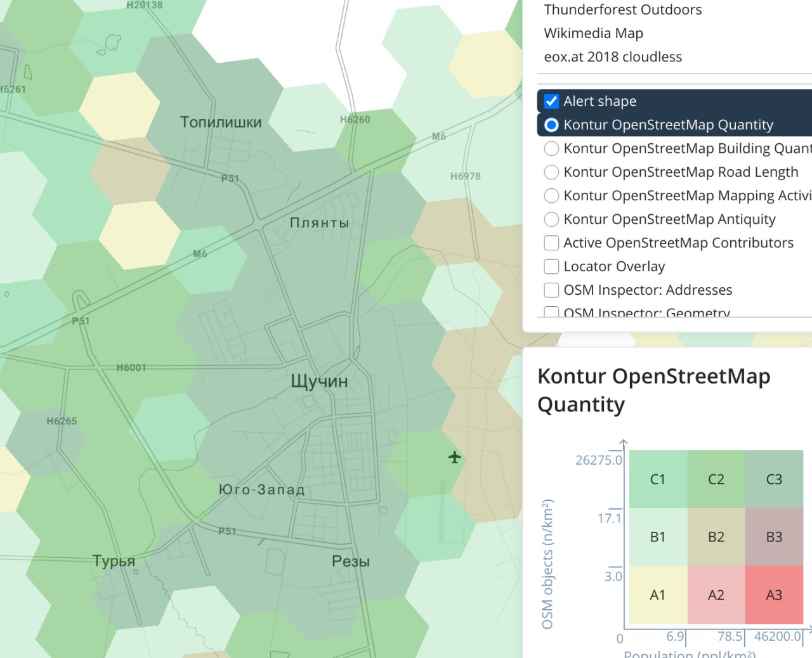Select Kontur OpenStreetMap Building Quantity layer
This screenshot has width=812, height=658.
(x=552, y=148)
